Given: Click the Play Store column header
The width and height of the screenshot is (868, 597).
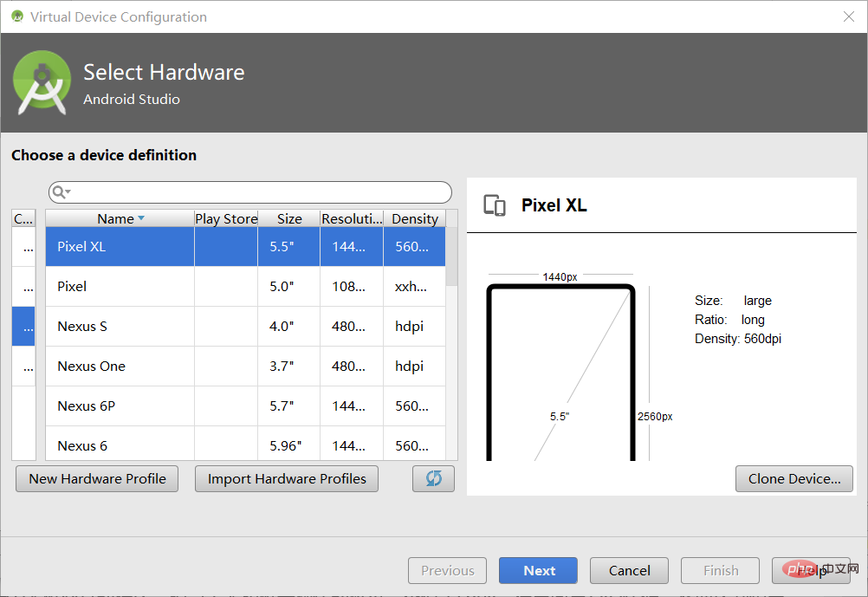Looking at the screenshot, I should 225,218.
